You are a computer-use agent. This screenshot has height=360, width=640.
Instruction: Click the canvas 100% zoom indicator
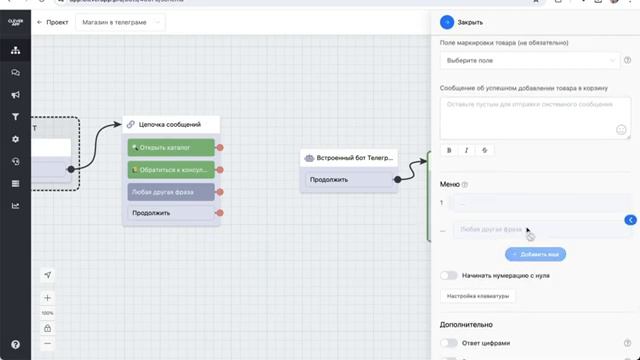[x=47, y=313]
